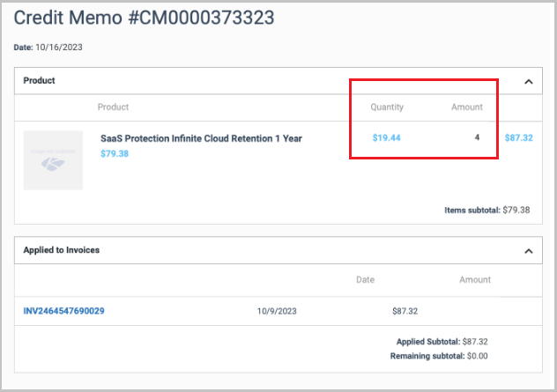Select SaaS Protection Infinite Cloud Retention name

(201, 138)
